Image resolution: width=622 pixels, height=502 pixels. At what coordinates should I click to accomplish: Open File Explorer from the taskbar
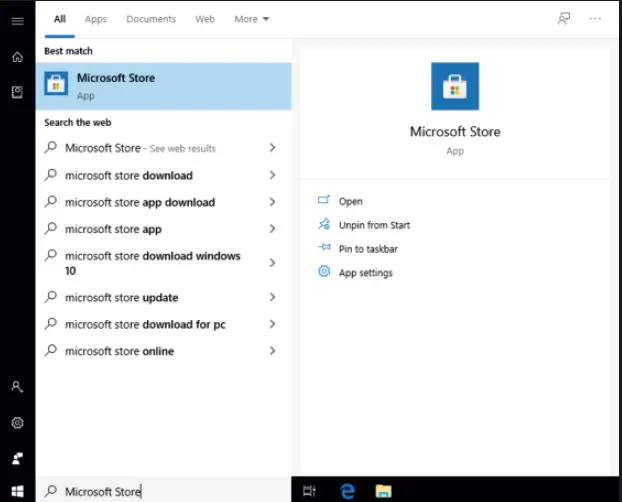coord(383,490)
